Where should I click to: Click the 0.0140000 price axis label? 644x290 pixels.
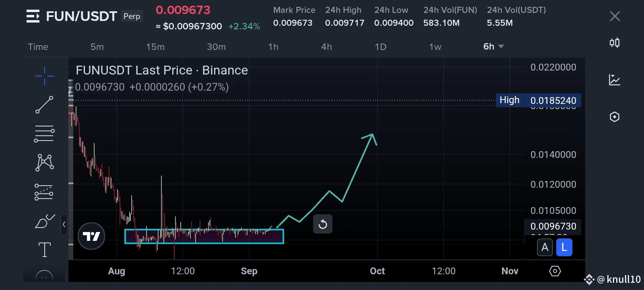553,155
